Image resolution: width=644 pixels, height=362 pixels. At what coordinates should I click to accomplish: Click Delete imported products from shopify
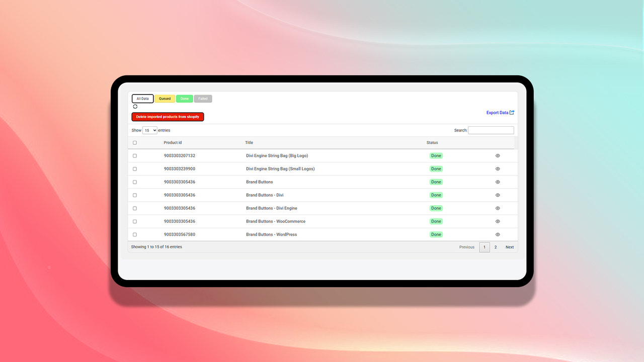pyautogui.click(x=168, y=117)
